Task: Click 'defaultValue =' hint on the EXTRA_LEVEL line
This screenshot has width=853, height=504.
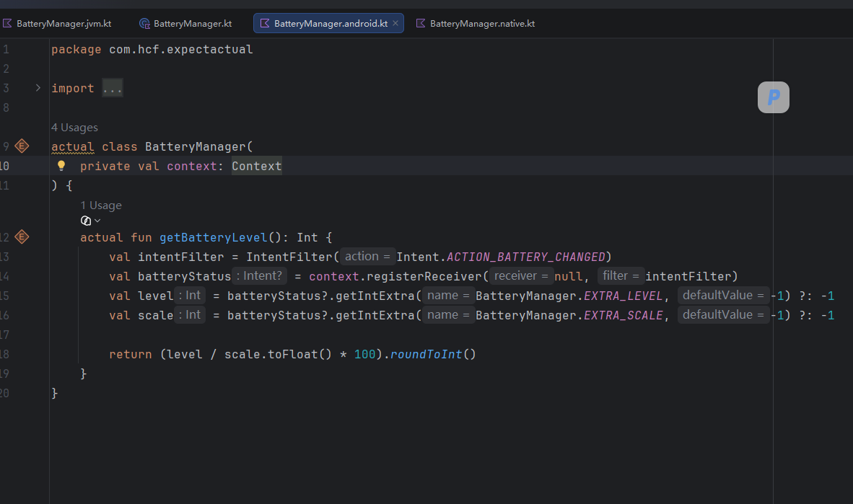Action: 724,295
